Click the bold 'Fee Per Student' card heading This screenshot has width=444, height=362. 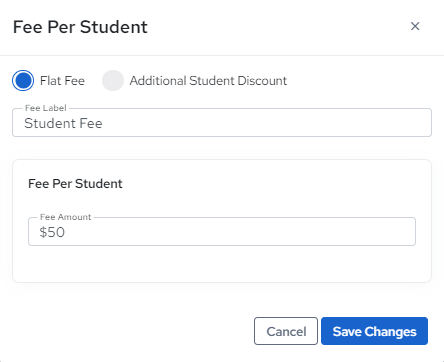(75, 184)
